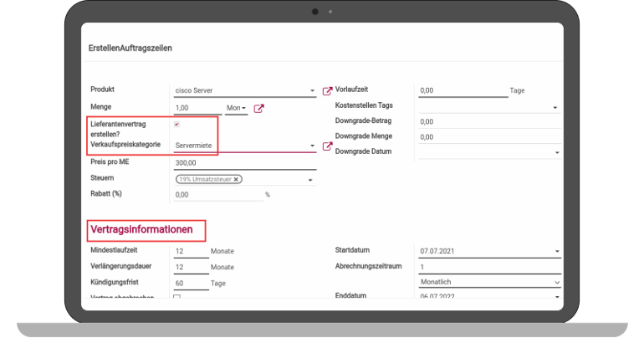Click the Vorlaufzeit input field
The image size is (644, 338).
point(462,90)
